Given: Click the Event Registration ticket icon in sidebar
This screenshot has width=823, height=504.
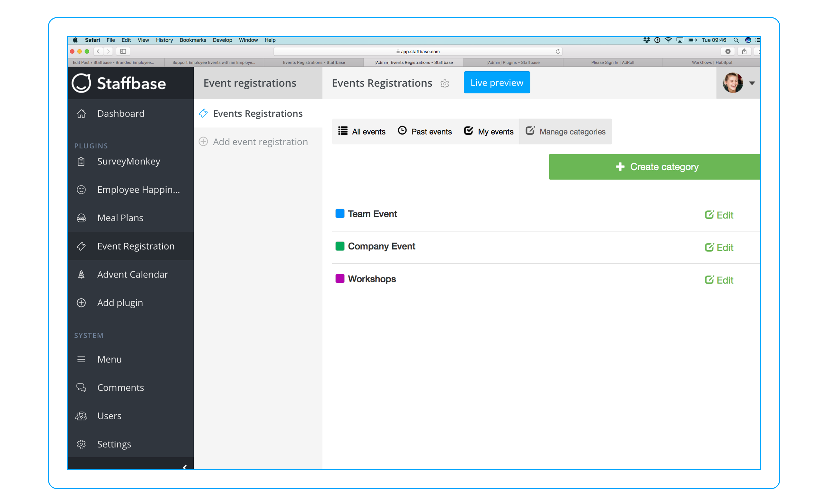Looking at the screenshot, I should [81, 246].
